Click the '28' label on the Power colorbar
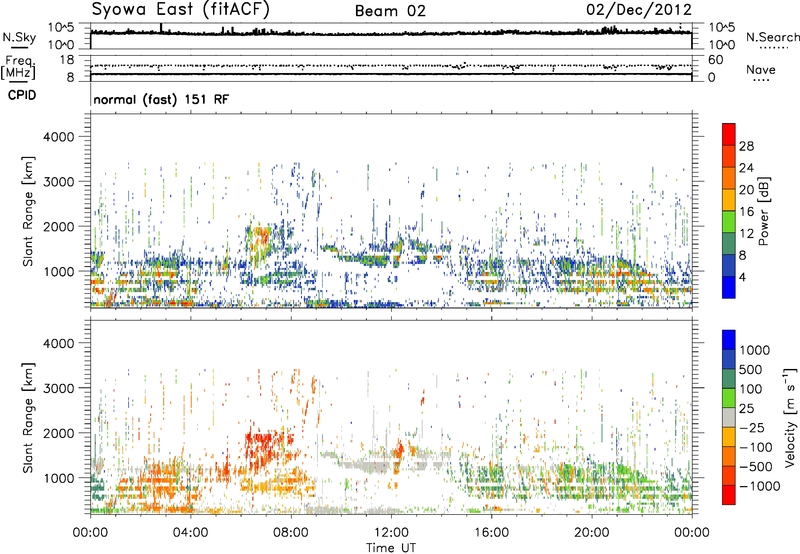 point(746,146)
